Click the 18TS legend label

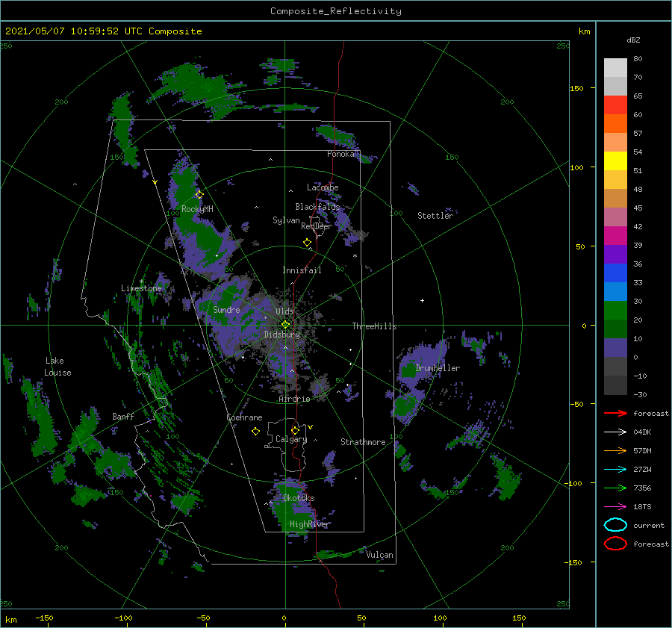642,507
